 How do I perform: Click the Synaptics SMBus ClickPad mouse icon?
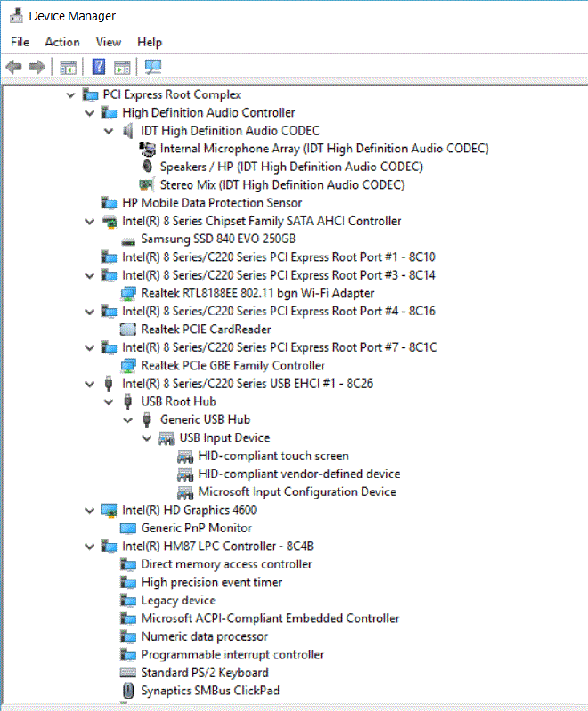[128, 691]
